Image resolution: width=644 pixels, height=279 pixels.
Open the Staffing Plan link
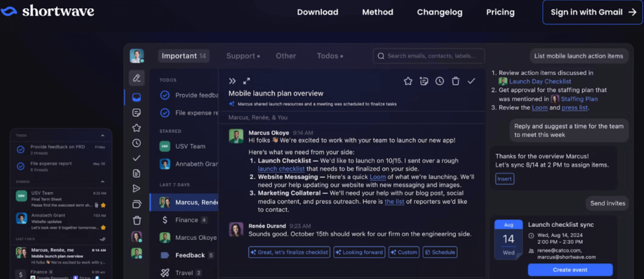pyautogui.click(x=579, y=99)
